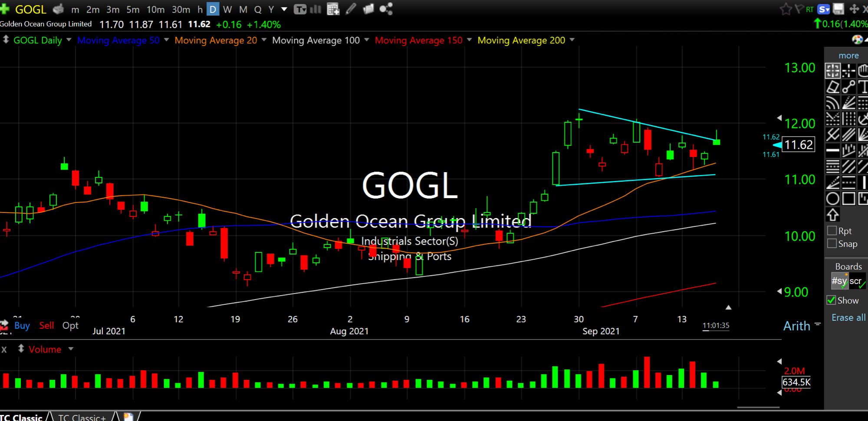The image size is (868, 421).
Task: Select the Yearly (Y) timeframe
Action: pos(271,9)
